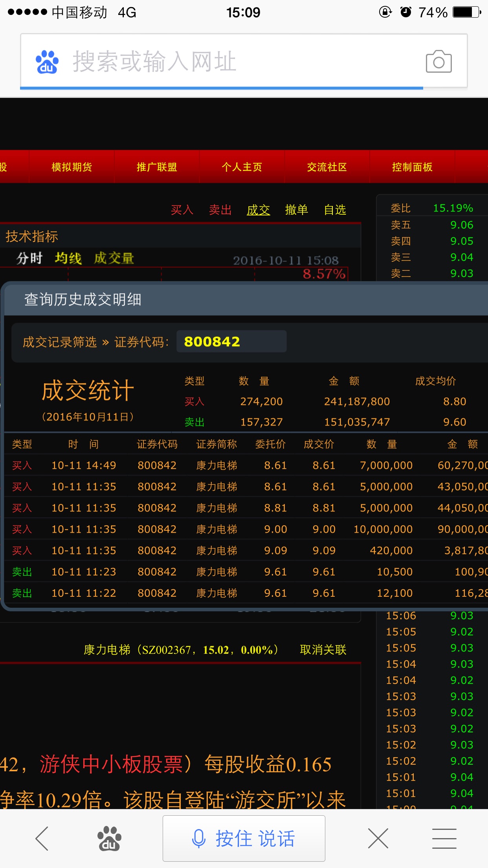Select the underlined 成交 link
488x868 pixels.
coord(258,210)
